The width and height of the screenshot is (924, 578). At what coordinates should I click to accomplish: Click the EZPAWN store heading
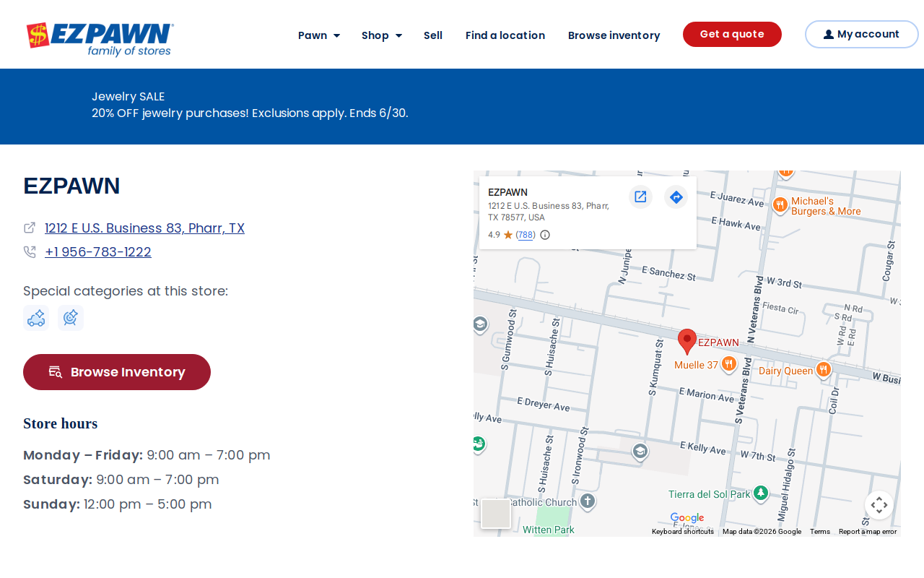point(71,186)
